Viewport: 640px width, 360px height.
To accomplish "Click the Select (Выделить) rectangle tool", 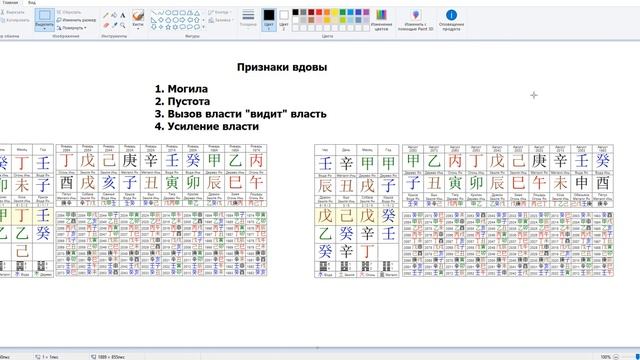I will coord(44,16).
